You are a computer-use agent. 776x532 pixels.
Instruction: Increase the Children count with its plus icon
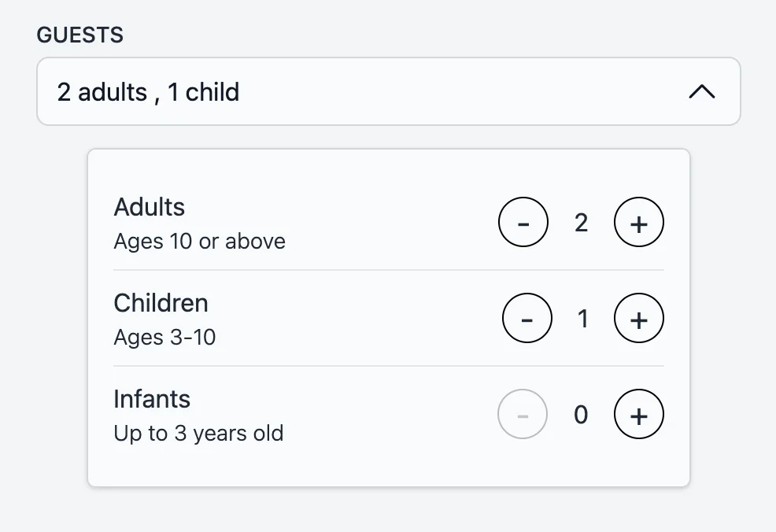click(638, 318)
